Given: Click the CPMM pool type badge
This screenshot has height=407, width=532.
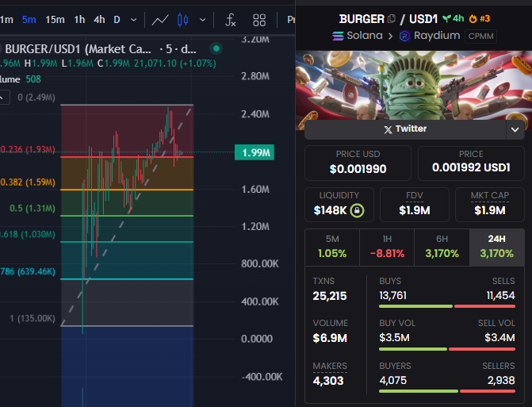Looking at the screenshot, I should coord(480,36).
